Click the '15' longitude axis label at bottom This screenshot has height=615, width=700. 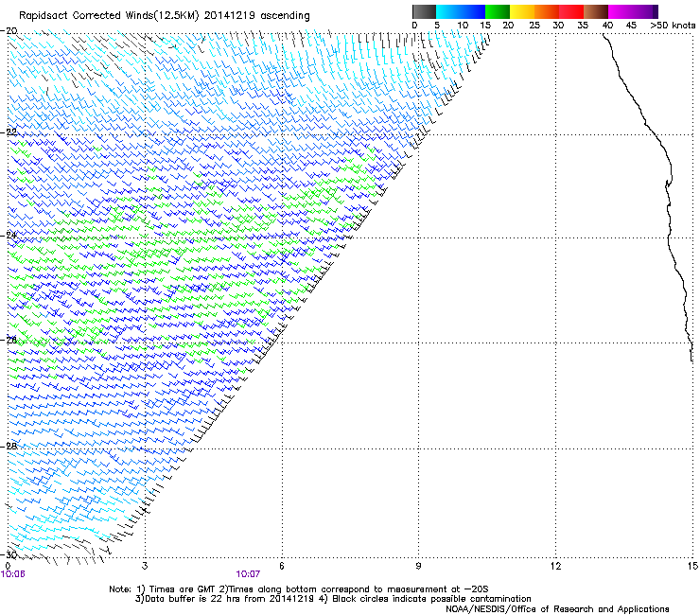pyautogui.click(x=692, y=566)
